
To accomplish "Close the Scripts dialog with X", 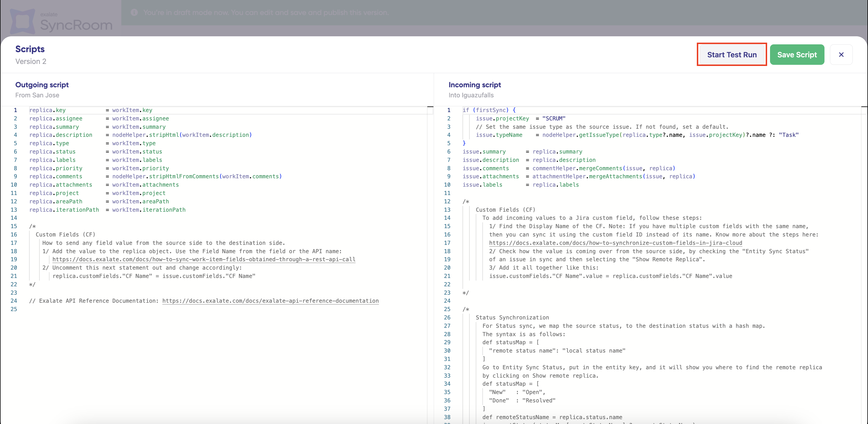I will pos(841,54).
